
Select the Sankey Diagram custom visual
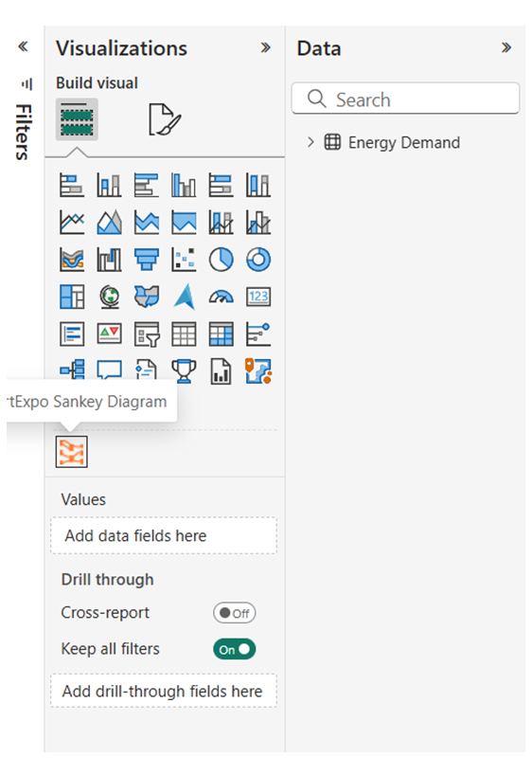(x=72, y=452)
